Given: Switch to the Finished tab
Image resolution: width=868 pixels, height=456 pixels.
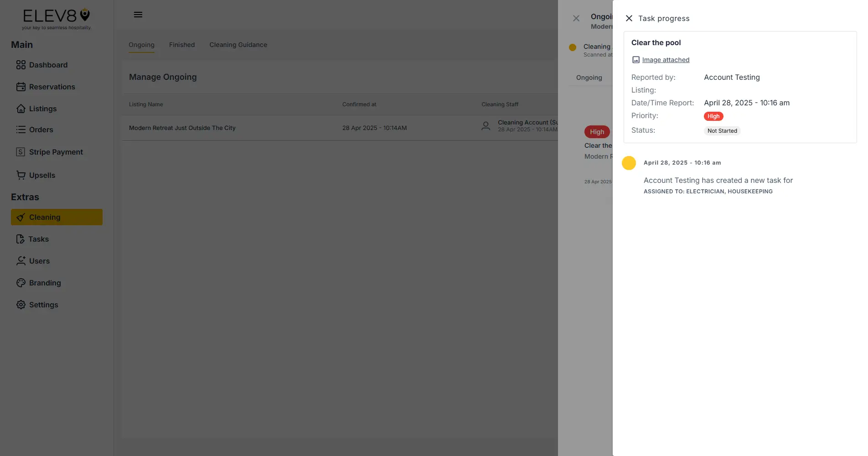Looking at the screenshot, I should tap(181, 45).
